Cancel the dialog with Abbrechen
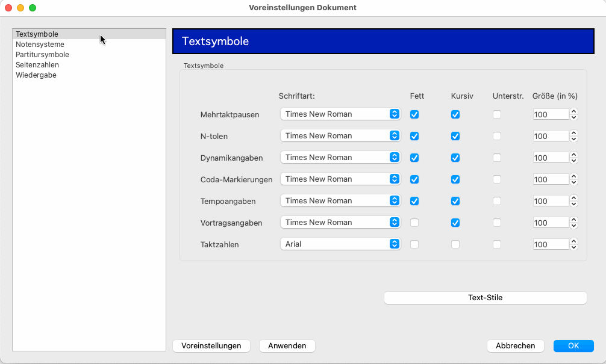 [515, 346]
